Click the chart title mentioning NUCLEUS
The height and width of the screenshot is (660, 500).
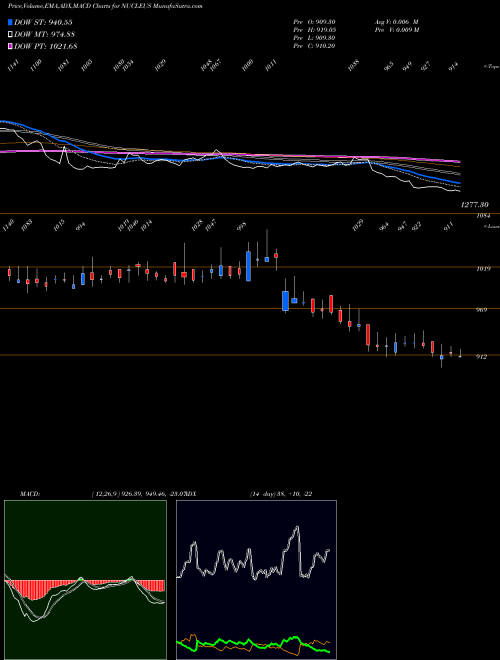[105, 6]
